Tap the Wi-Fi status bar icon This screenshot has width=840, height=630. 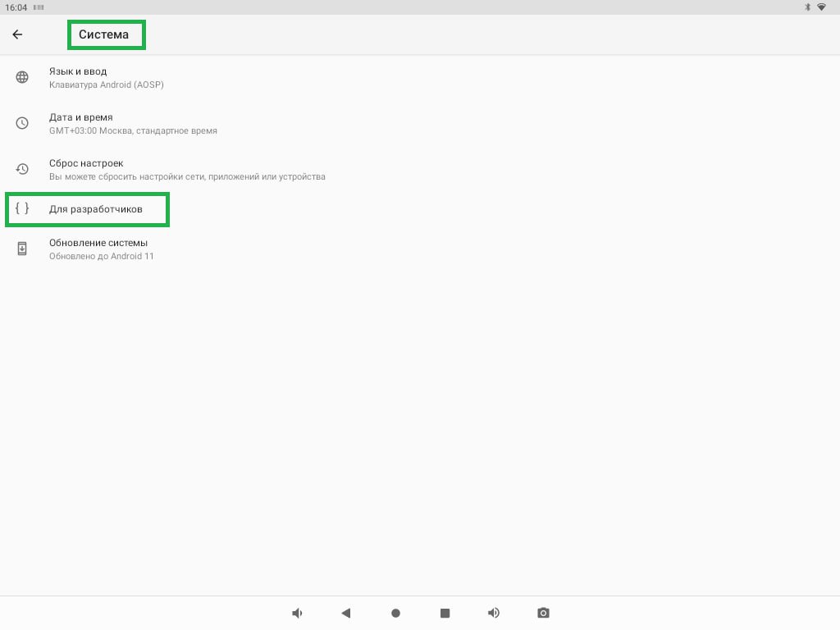(821, 7)
